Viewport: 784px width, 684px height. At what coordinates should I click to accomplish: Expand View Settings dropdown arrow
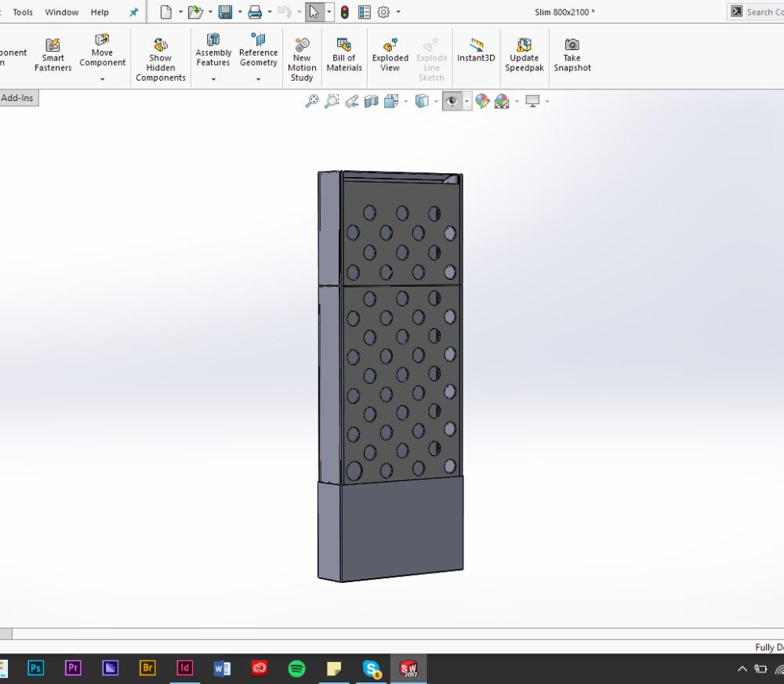coord(547,101)
